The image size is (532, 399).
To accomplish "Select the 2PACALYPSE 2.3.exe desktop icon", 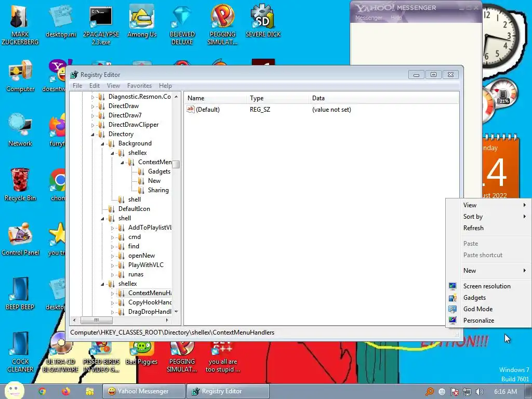I will (x=101, y=24).
